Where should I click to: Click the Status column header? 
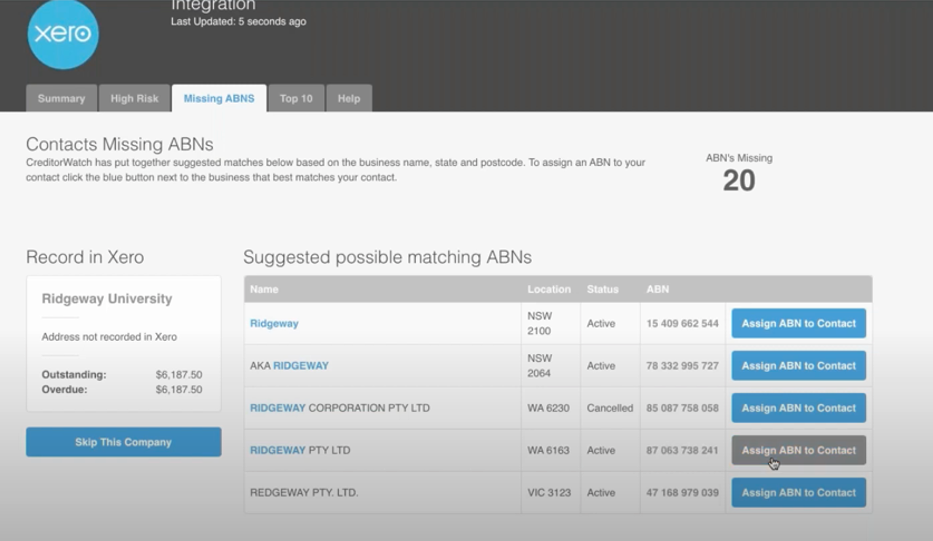pos(602,289)
